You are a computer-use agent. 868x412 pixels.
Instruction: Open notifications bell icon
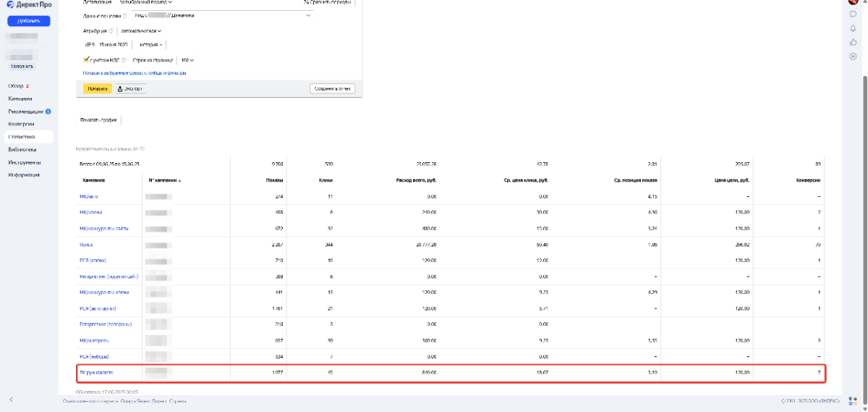point(853,28)
